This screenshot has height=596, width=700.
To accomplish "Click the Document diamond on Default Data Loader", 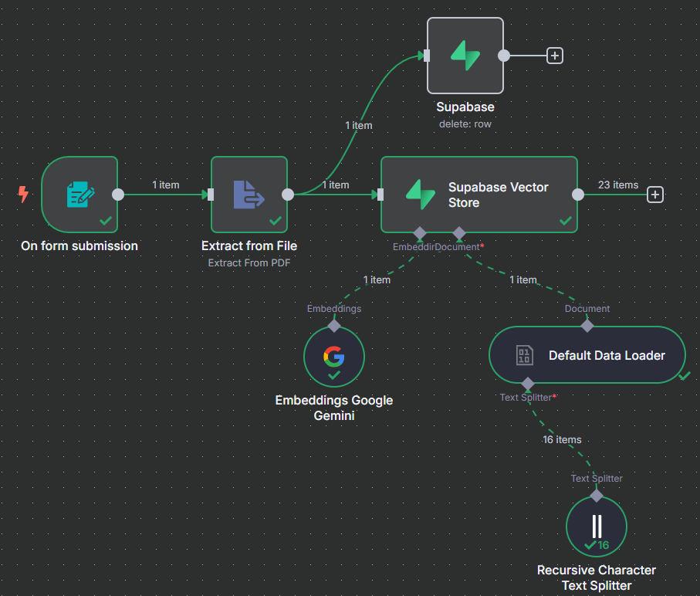I will tap(587, 326).
